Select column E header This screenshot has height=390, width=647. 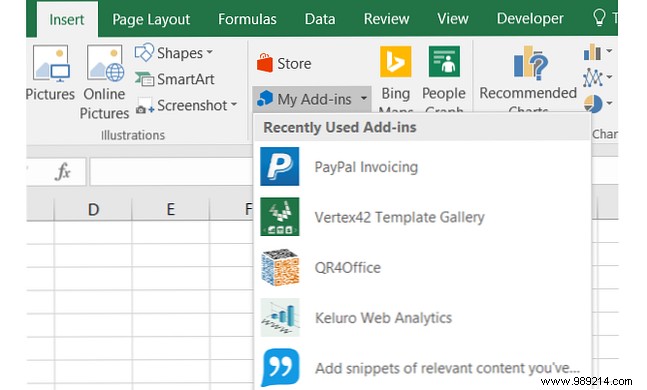[x=171, y=209]
